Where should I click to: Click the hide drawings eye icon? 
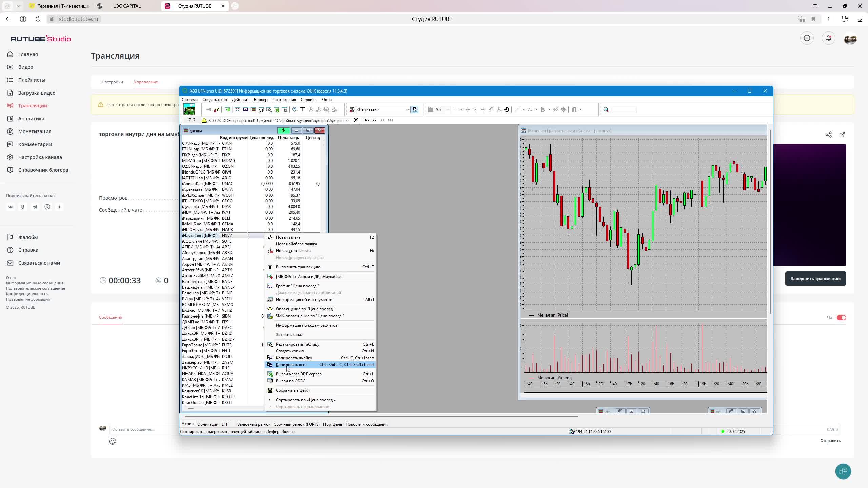(555, 109)
